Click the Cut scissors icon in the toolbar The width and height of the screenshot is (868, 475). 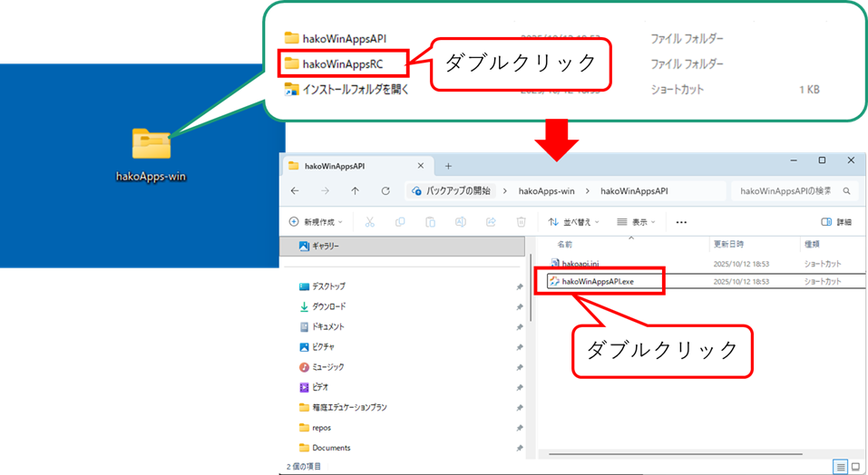coord(370,222)
